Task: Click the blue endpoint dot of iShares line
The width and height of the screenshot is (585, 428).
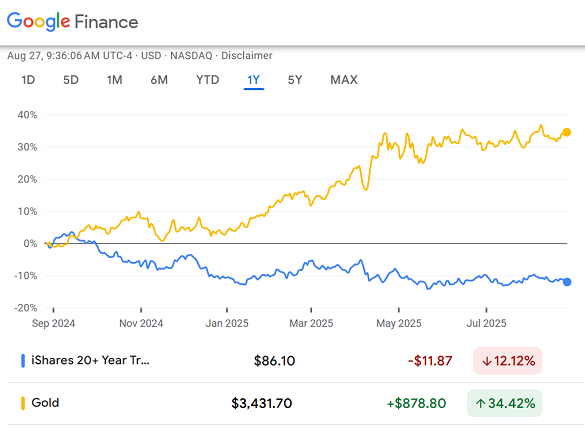Action: 567,282
